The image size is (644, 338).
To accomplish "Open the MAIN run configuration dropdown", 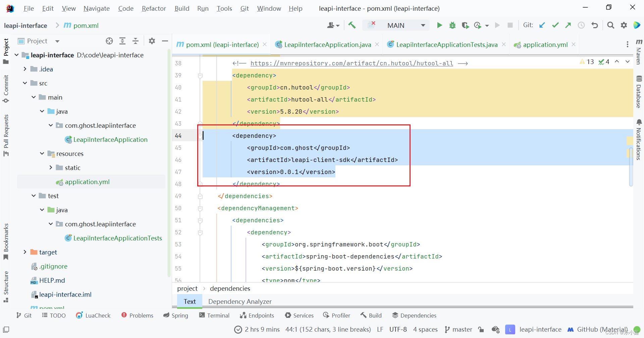I will (x=396, y=25).
